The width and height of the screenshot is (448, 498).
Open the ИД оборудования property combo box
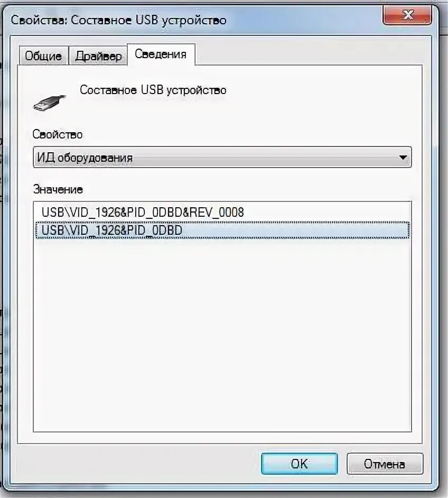[222, 157]
